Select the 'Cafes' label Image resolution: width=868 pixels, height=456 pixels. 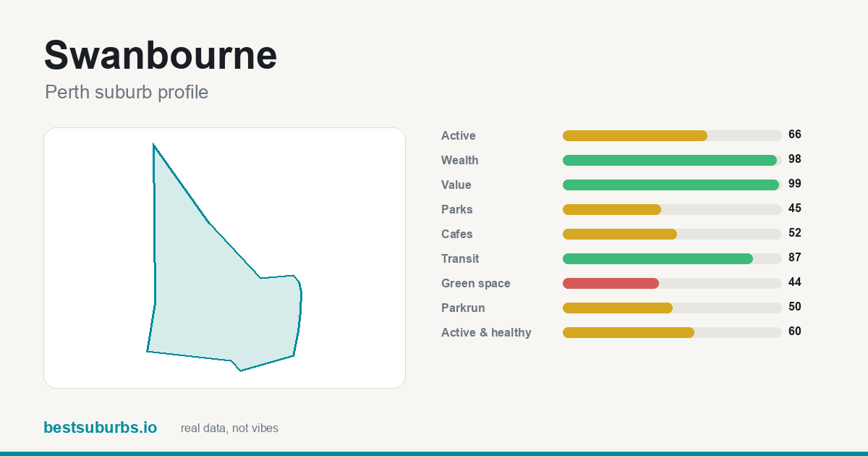pyautogui.click(x=457, y=234)
